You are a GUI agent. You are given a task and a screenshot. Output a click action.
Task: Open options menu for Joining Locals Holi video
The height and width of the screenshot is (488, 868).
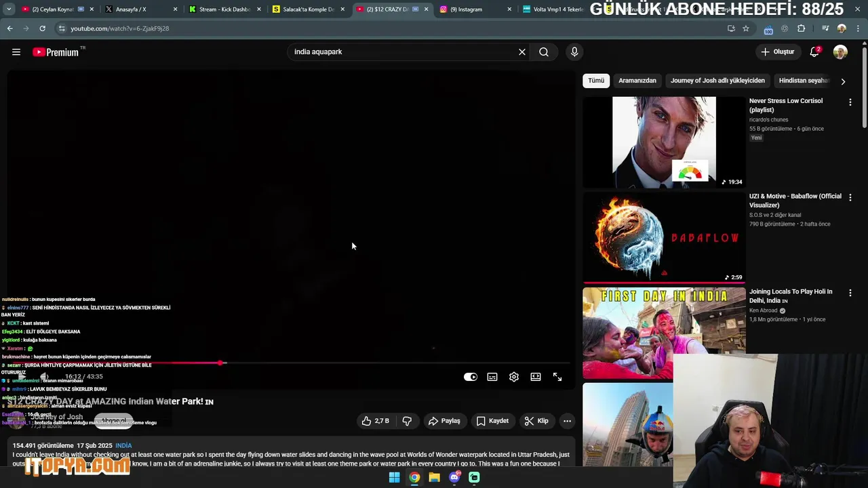coord(850,293)
